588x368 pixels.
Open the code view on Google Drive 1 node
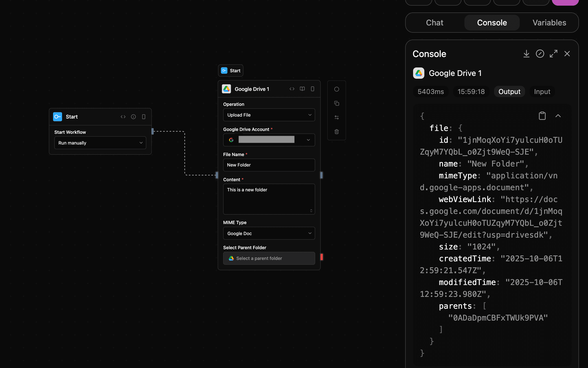[292, 89]
